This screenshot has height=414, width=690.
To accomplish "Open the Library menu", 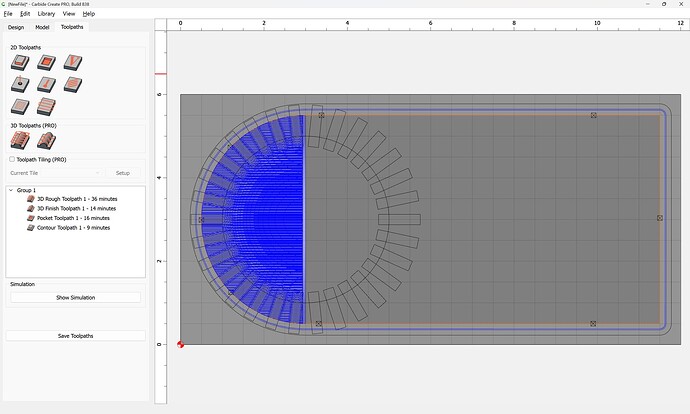I will [x=46, y=14].
